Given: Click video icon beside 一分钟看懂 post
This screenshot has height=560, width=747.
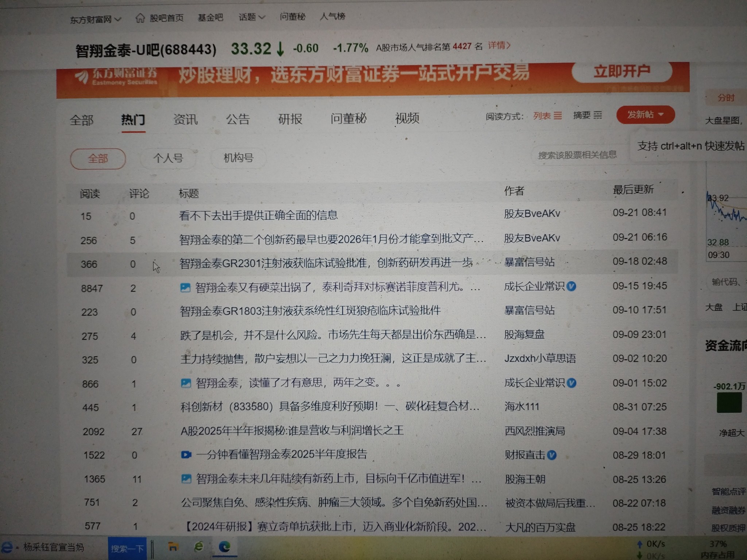Looking at the screenshot, I should pos(186,455).
